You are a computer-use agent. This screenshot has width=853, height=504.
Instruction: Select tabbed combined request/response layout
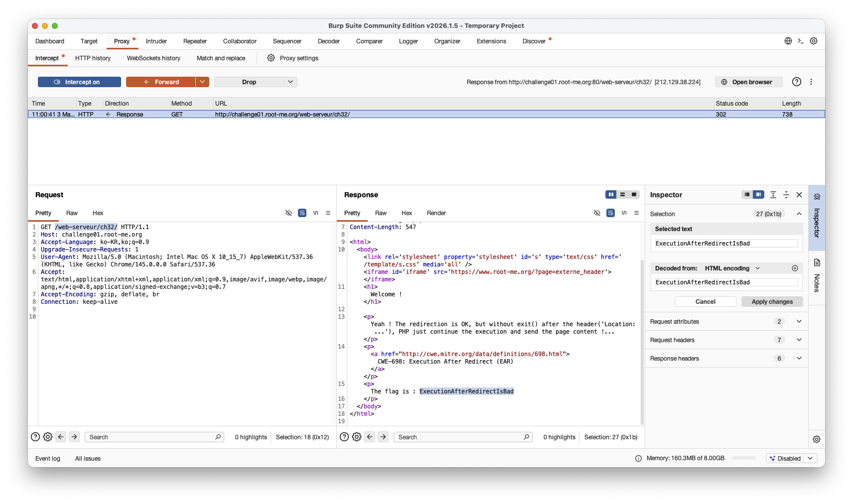[634, 194]
